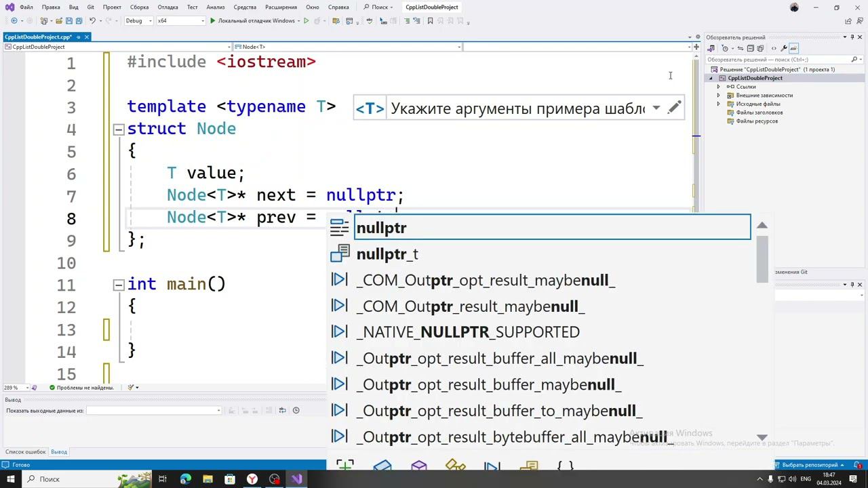This screenshot has width=868, height=488.
Task: Open Microsoft Edge from the taskbar
Action: pos(185,479)
